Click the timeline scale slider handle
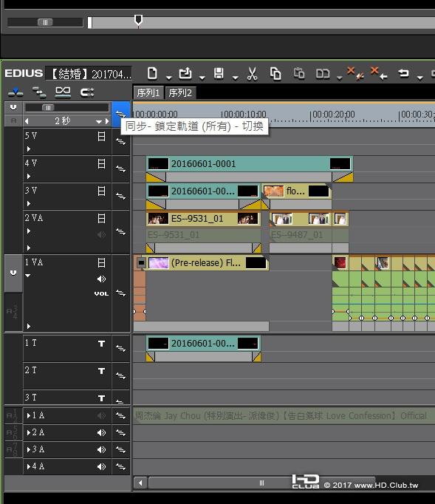The width and height of the screenshot is (435, 504). tap(48, 108)
